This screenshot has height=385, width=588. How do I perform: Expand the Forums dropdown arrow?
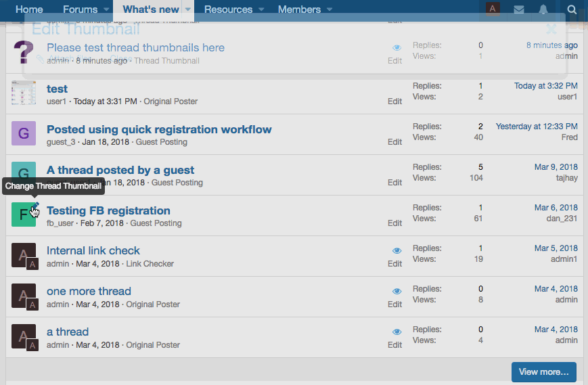[107, 9]
